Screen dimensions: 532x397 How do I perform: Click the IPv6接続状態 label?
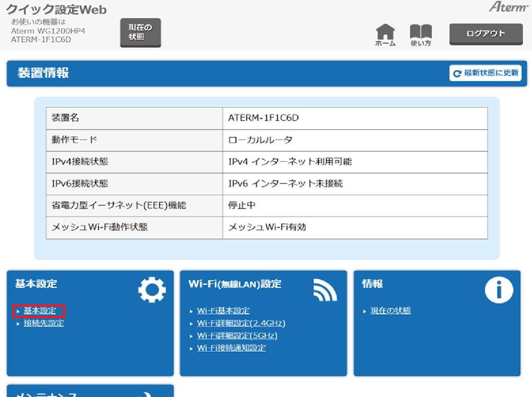pos(80,184)
